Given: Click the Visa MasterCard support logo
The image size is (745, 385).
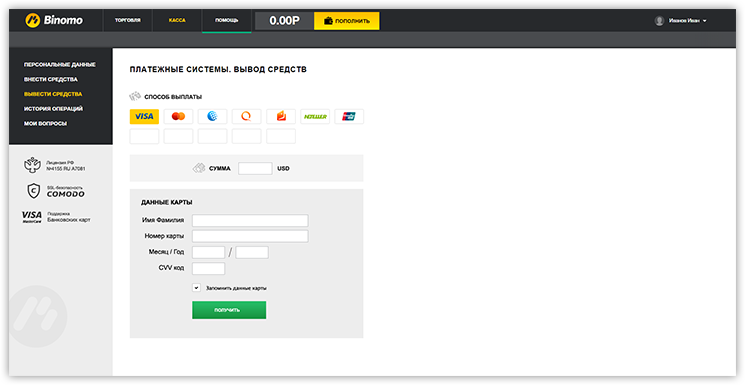Looking at the screenshot, I should click(x=32, y=217).
